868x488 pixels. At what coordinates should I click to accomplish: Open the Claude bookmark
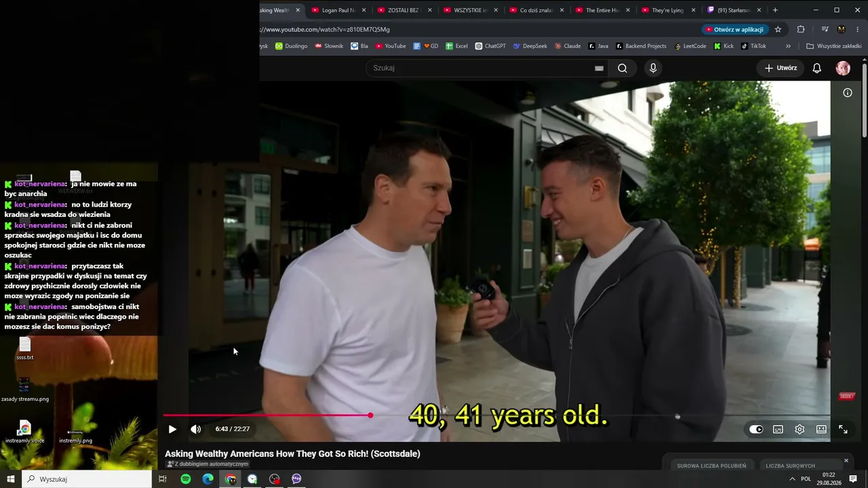click(568, 46)
